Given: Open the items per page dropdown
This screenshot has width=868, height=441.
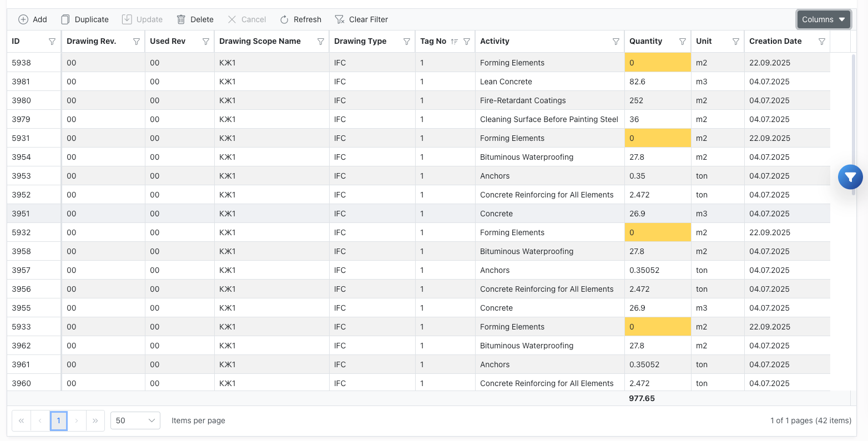Looking at the screenshot, I should pyautogui.click(x=135, y=420).
